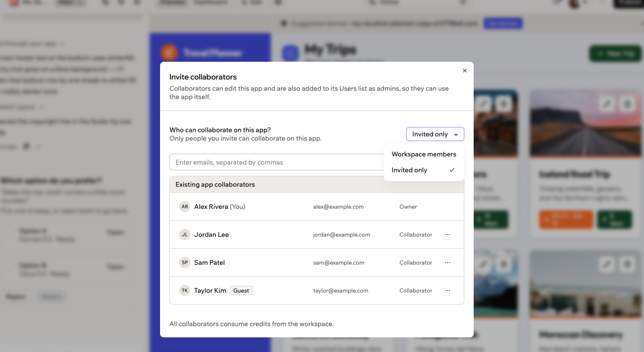Click the Invite collaborators title
This screenshot has width=644, height=352.
click(203, 77)
